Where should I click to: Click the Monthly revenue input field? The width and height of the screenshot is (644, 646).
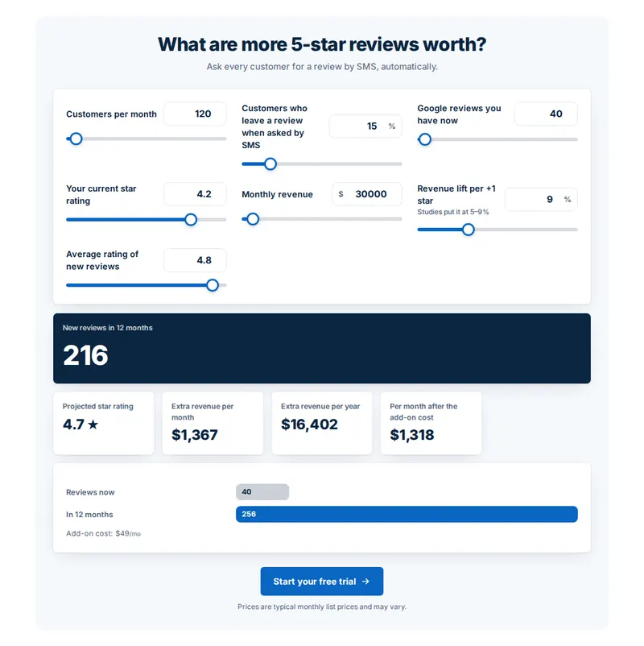[367, 194]
